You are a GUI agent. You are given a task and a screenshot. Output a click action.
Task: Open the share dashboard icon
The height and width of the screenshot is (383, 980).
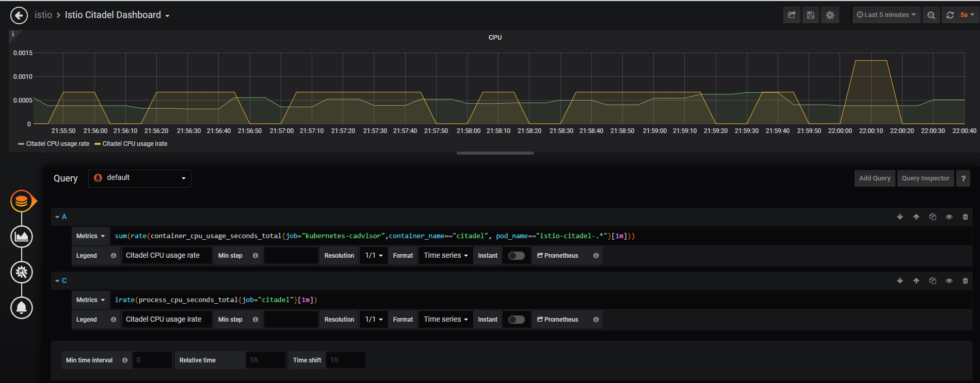[x=792, y=15]
